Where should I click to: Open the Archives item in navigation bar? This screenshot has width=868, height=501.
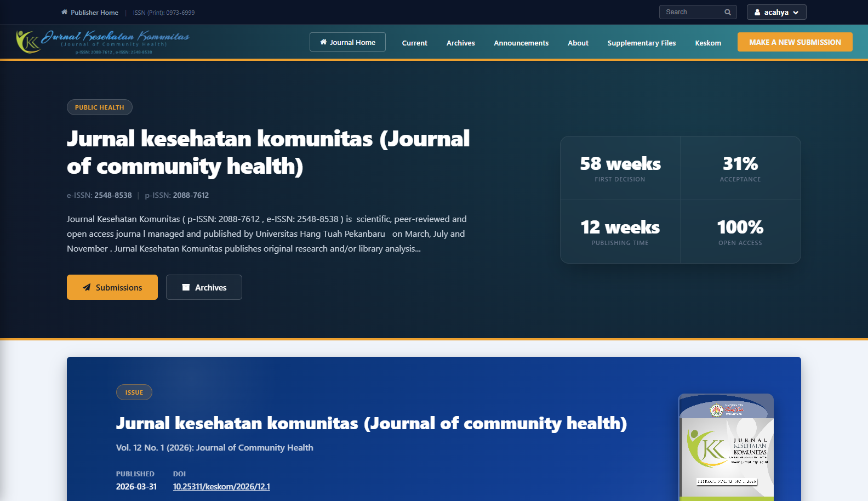coord(460,43)
